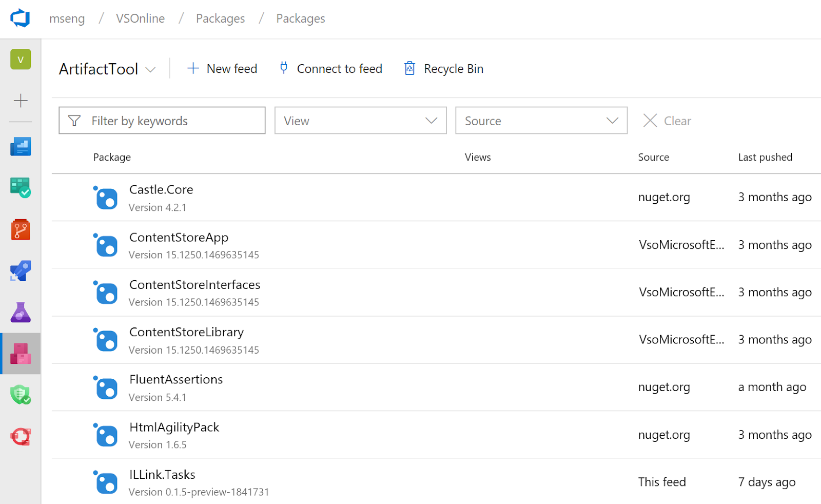Open the Recycle Bin
Screen dimensions: 821x504
tap(444, 69)
